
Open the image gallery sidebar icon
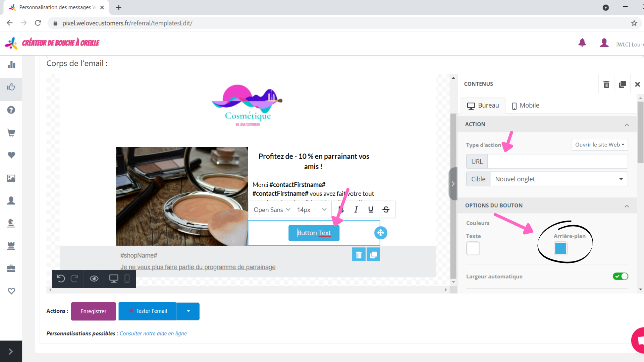tap(11, 178)
